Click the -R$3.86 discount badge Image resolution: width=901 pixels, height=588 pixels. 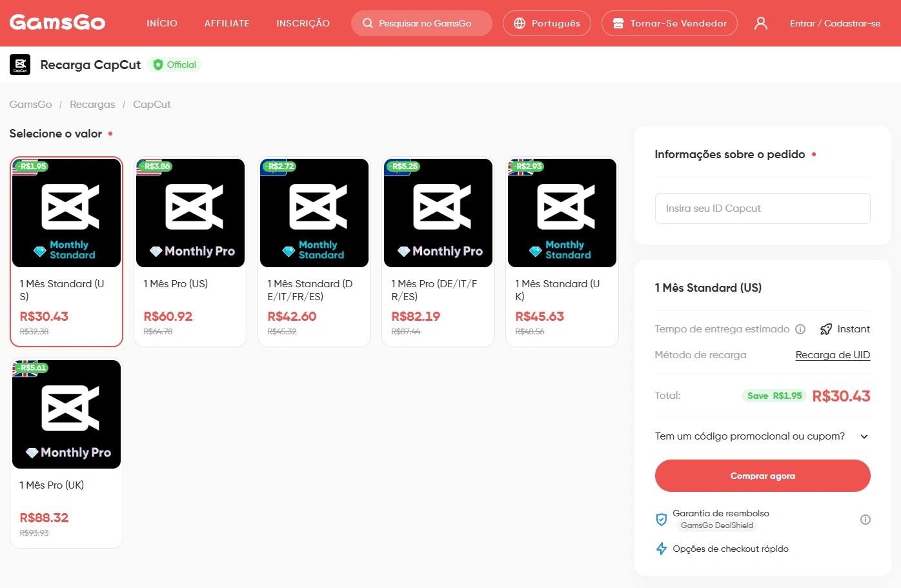[x=156, y=167]
